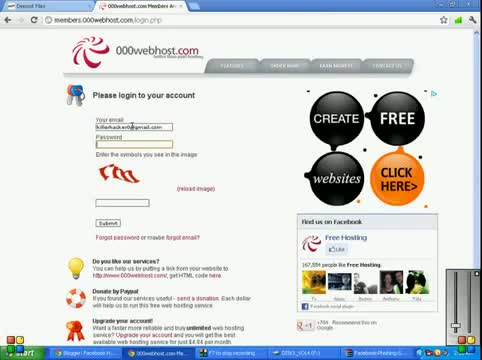Click the captcha symbols input field
482x360 pixels.
point(122,203)
